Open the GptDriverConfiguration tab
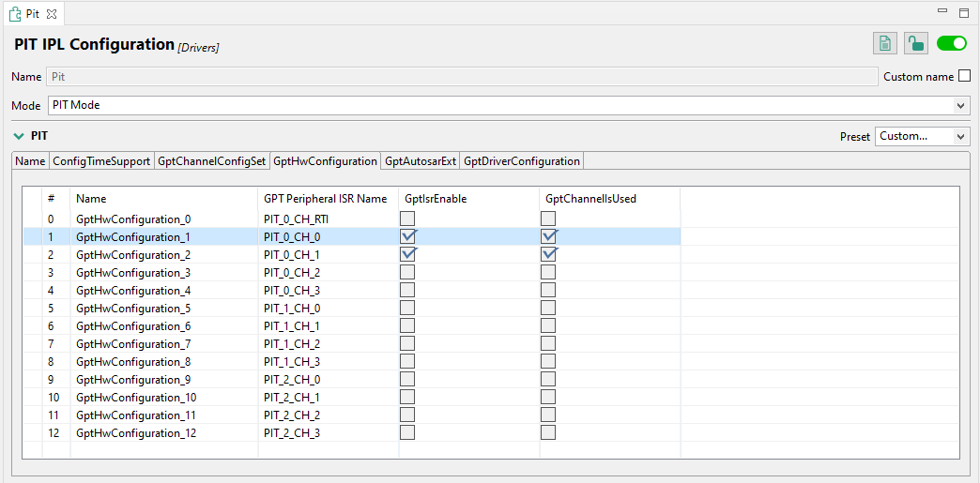Image resolution: width=980 pixels, height=483 pixels. (x=522, y=161)
